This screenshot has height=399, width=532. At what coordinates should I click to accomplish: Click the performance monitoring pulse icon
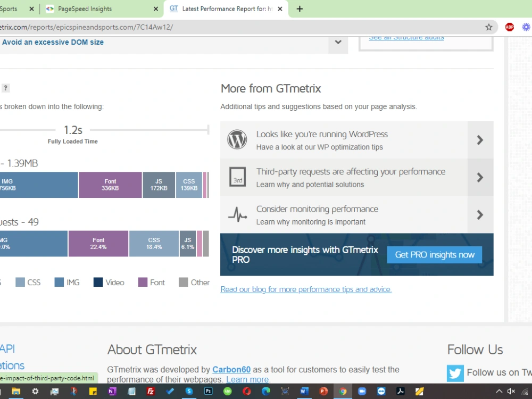237,214
